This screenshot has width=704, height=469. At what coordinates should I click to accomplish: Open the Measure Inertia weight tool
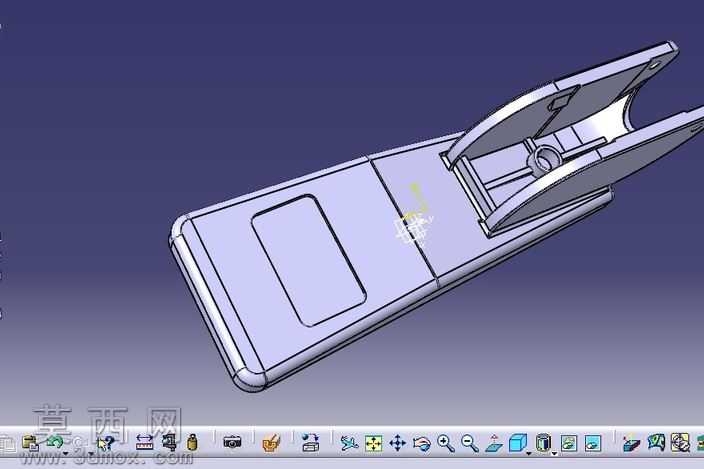click(192, 443)
